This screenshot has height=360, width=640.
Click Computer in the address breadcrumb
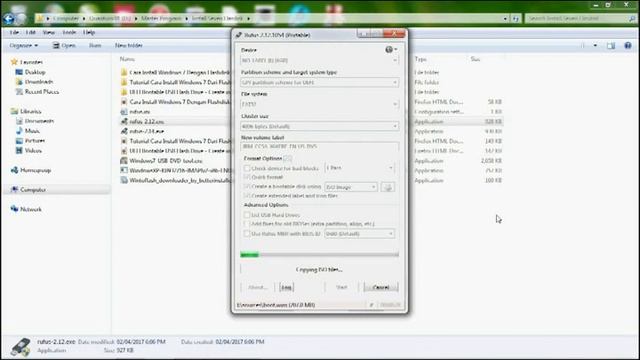point(66,18)
